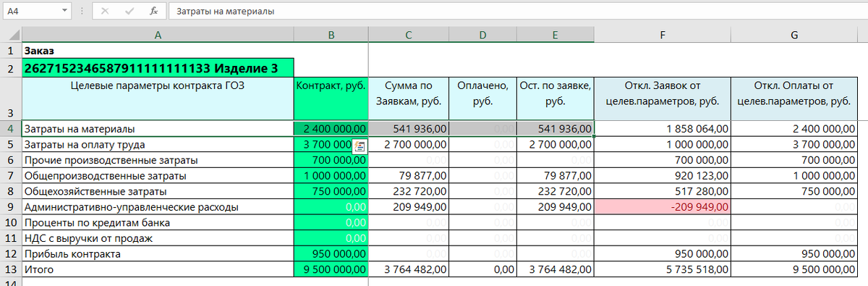Viewport: 868px width, 286px height.
Task: Click contract value 1 000 000,00 in column B
Action: [x=331, y=175]
